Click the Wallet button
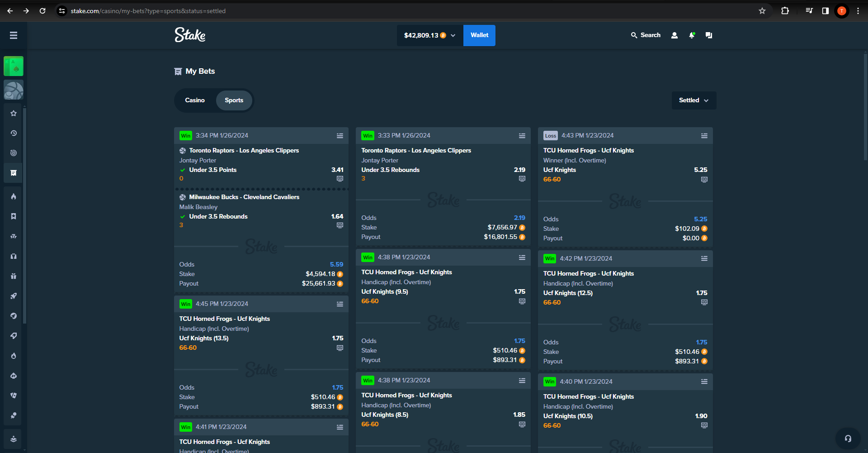Image resolution: width=868 pixels, height=453 pixels. click(479, 35)
